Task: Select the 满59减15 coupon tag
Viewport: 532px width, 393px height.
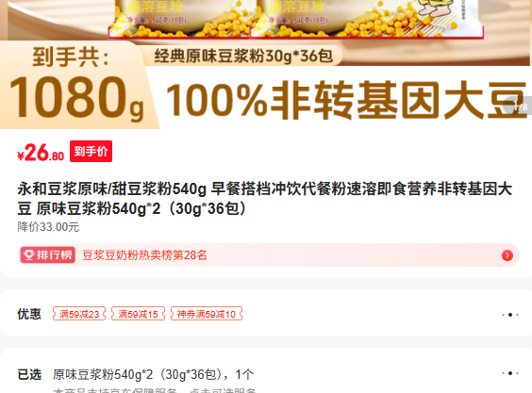Action: (138, 314)
